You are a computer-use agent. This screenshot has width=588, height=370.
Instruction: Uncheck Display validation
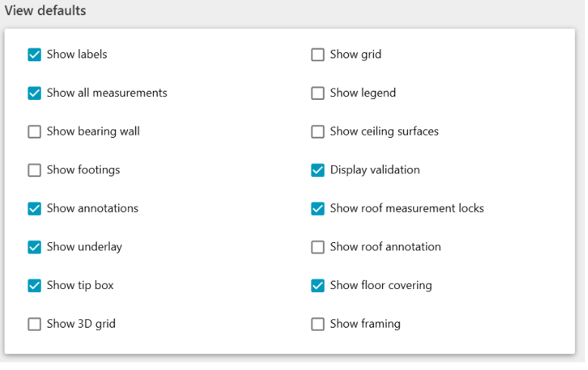pos(318,170)
